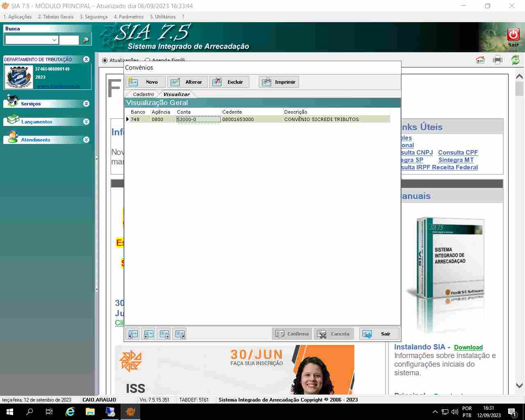Collapse the Departamento de Tributação panel
Viewport: 525px width, 420px height.
coord(86,59)
